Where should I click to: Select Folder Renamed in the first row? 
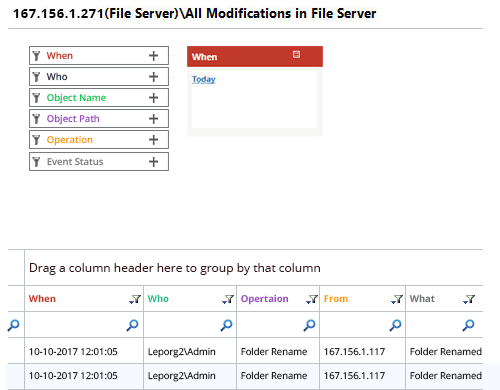446,352
